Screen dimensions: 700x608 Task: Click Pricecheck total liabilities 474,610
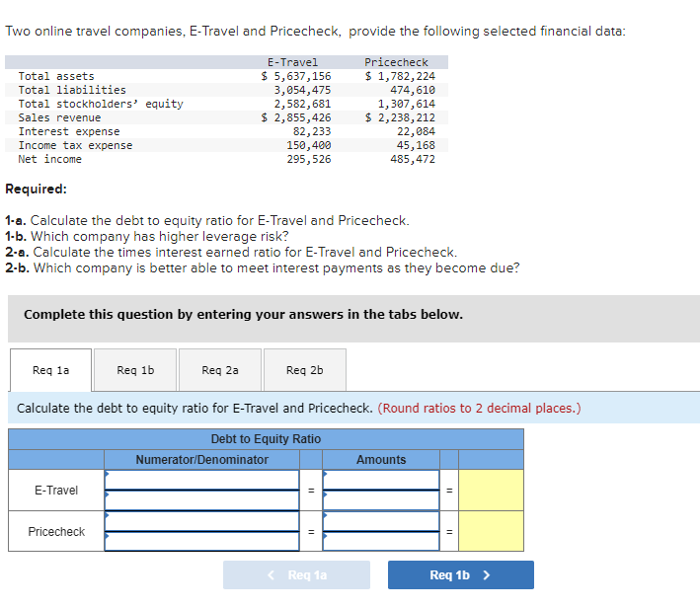point(413,90)
